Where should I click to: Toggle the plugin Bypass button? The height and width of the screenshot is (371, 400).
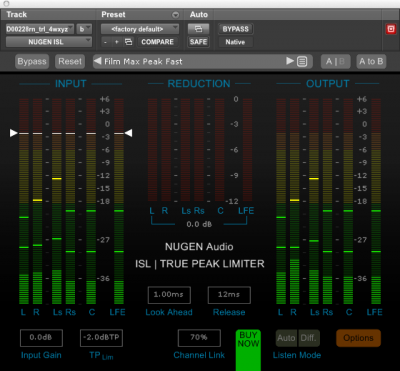click(x=32, y=62)
